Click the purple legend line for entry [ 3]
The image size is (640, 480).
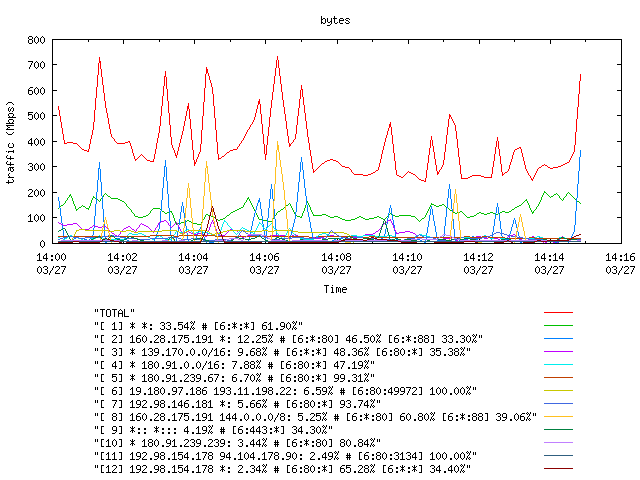(558, 351)
